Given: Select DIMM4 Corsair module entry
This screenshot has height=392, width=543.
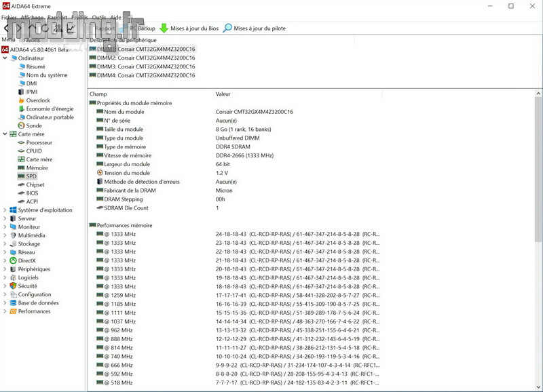Looking at the screenshot, I should click(x=143, y=75).
